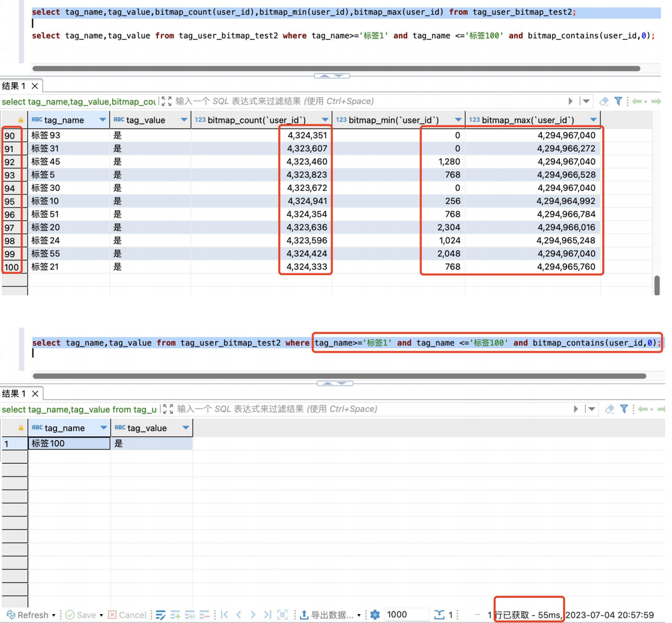This screenshot has width=672, height=623.
Task: Click the fetch next page icon
Action: pyautogui.click(x=282, y=615)
